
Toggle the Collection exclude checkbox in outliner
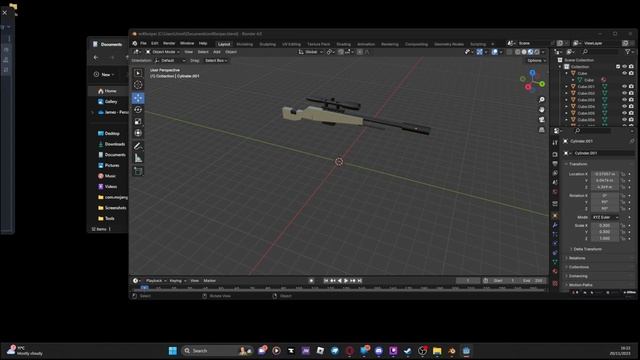[618, 67]
